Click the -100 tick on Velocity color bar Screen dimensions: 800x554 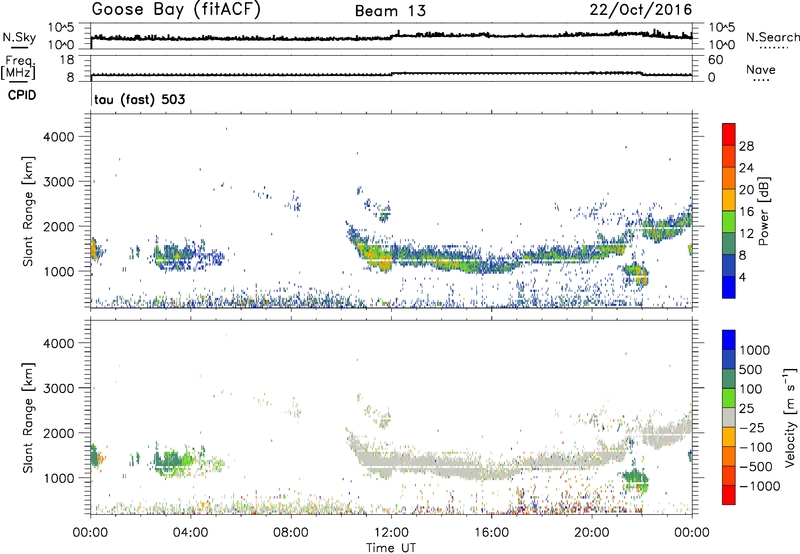[x=756, y=447]
